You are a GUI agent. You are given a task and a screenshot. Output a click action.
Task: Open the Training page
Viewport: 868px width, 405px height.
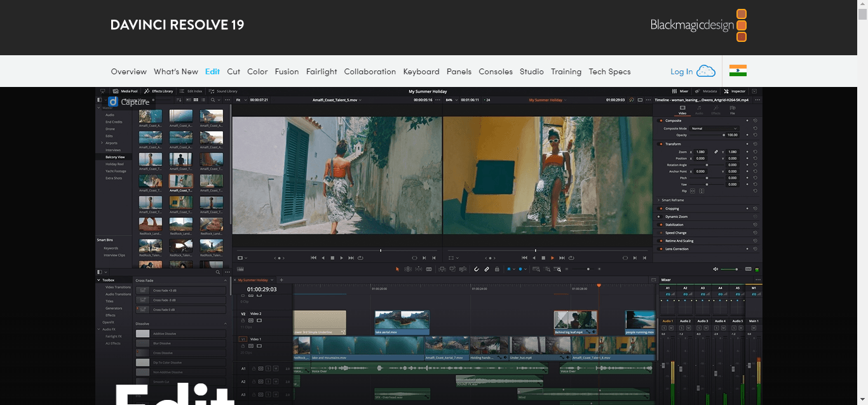tap(566, 72)
